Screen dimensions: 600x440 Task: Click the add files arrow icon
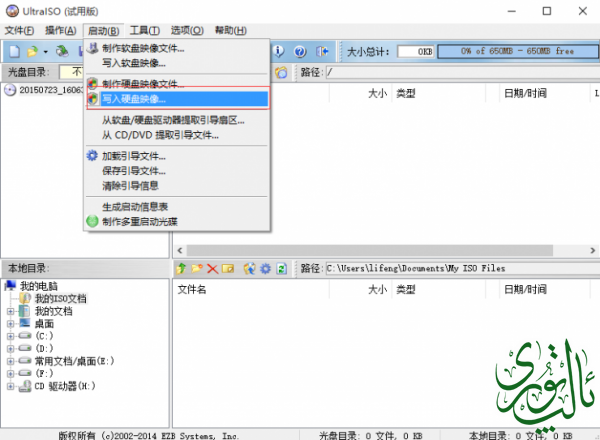[x=249, y=269]
